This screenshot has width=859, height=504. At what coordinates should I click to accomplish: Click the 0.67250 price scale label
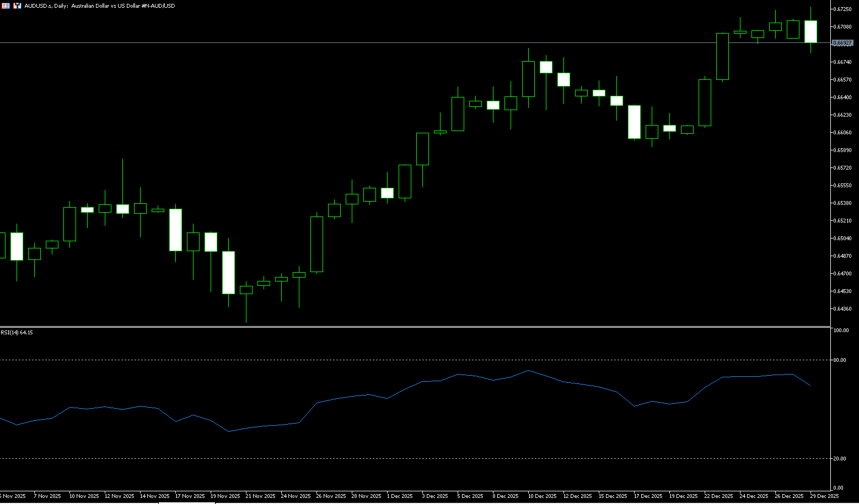843,9
